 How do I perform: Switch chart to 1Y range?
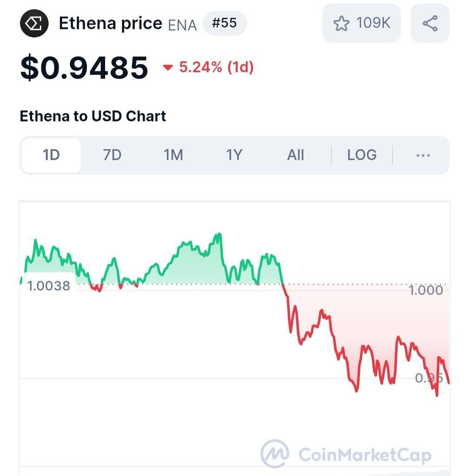[x=234, y=155]
